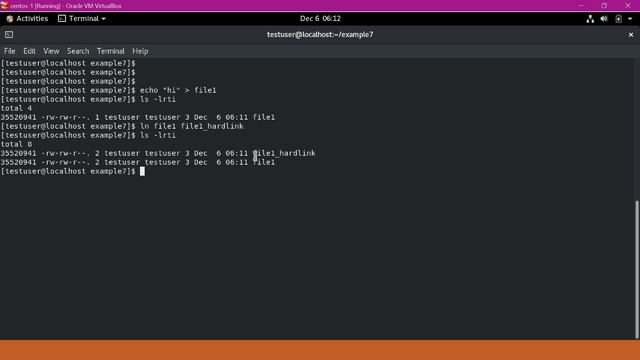
Task: Click the terminal cursor at the prompt
Action: click(x=142, y=171)
